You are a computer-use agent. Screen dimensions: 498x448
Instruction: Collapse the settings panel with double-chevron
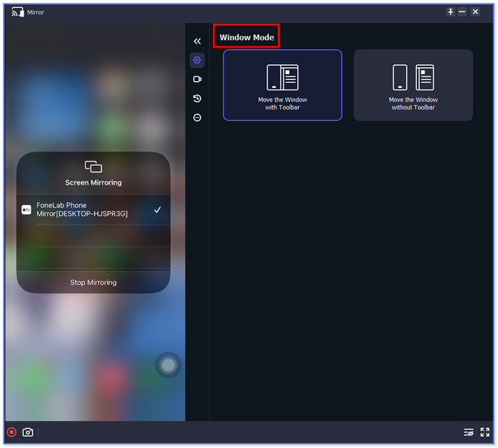click(x=197, y=41)
